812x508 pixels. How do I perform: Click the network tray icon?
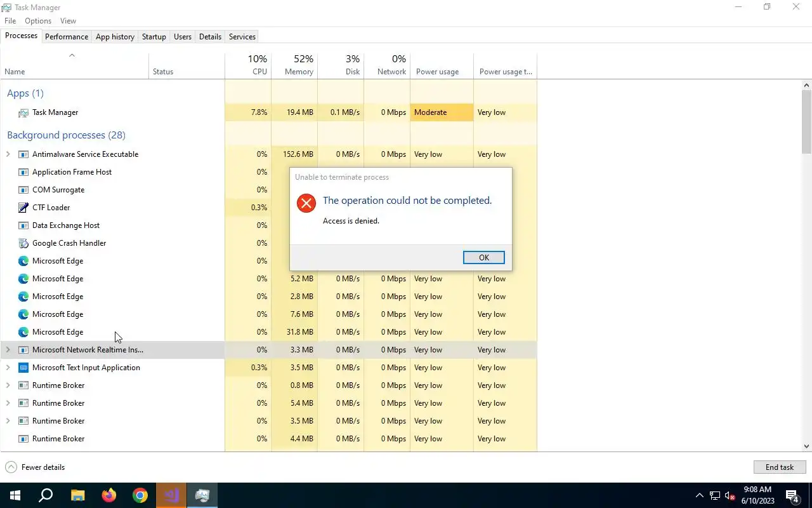(x=715, y=496)
